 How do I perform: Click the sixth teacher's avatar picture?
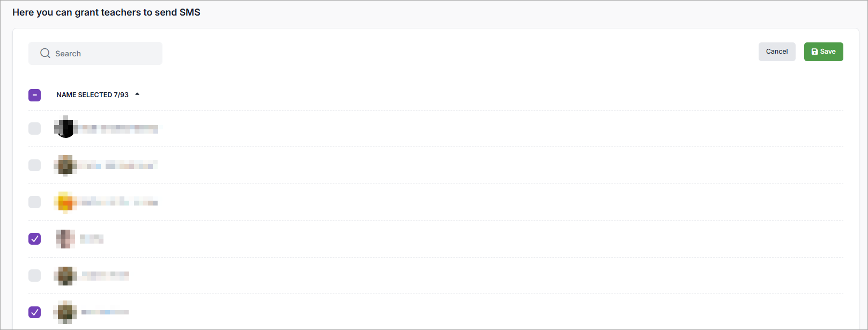(65, 312)
